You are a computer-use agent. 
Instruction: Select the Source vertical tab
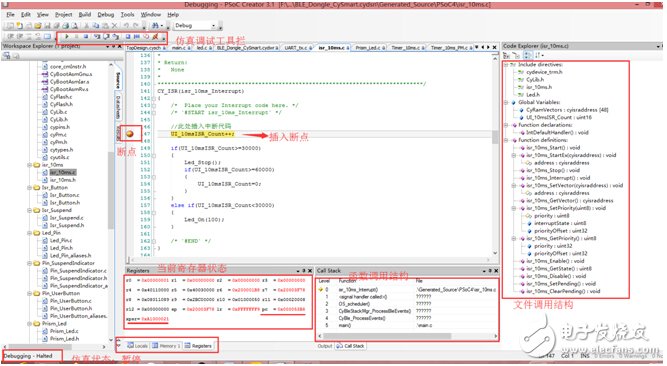[118, 80]
